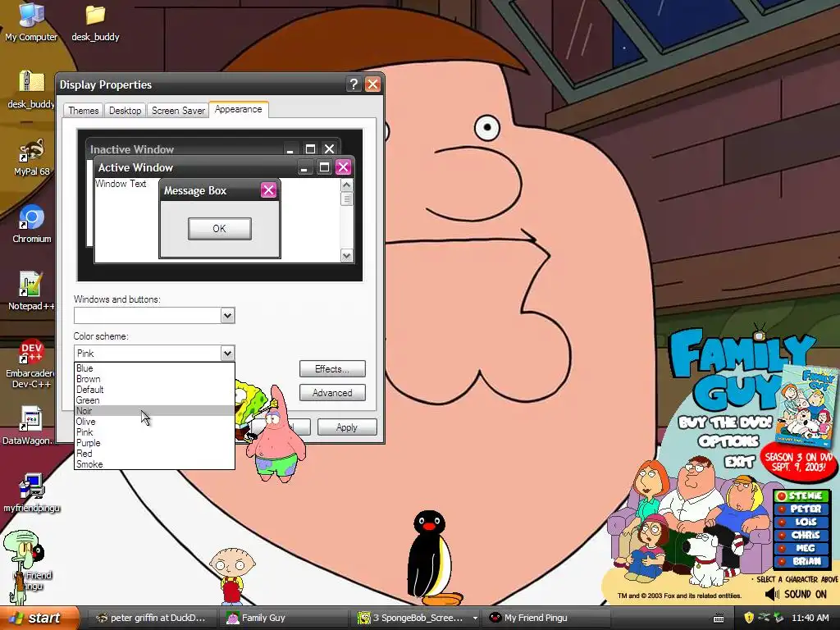The width and height of the screenshot is (840, 630).
Task: Click EXIT in Family Guy panel
Action: tap(739, 462)
